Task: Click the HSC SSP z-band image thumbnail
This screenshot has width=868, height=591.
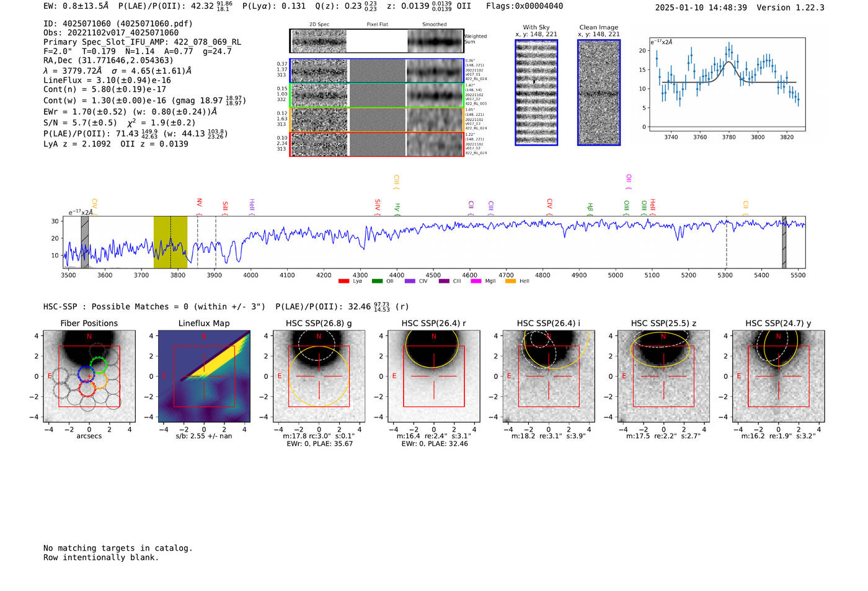Action: (x=663, y=376)
